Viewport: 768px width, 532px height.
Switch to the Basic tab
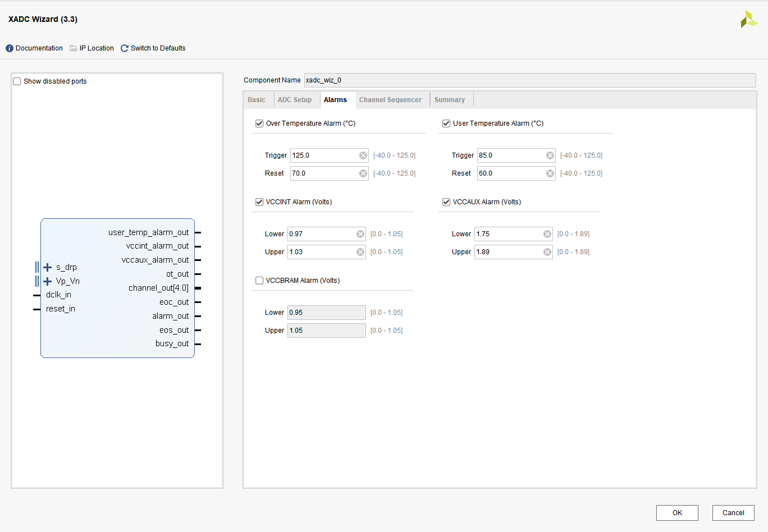pyautogui.click(x=257, y=100)
